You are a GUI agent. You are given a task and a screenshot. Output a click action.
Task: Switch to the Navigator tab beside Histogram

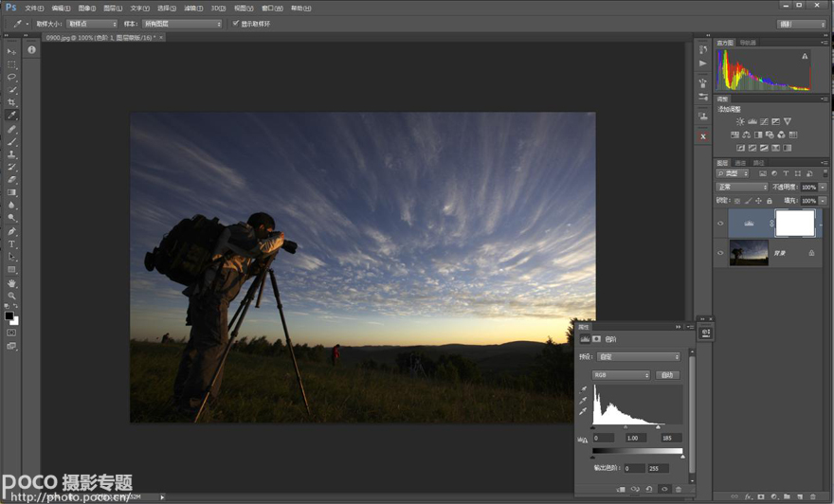748,43
